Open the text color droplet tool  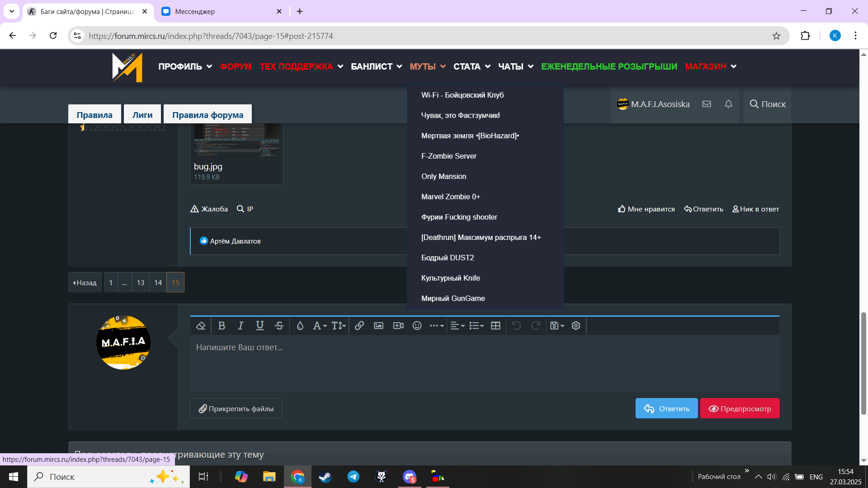tap(300, 326)
